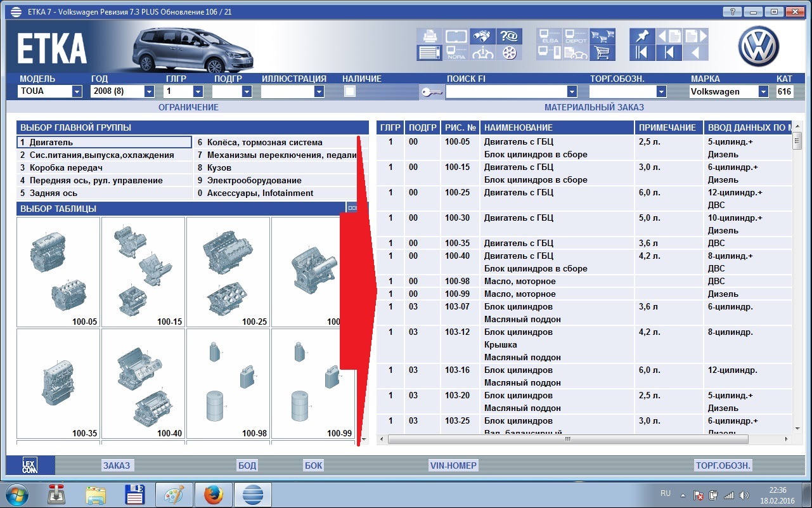The height and width of the screenshot is (508, 812).
Task: Open Firefox from the taskbar
Action: (213, 495)
